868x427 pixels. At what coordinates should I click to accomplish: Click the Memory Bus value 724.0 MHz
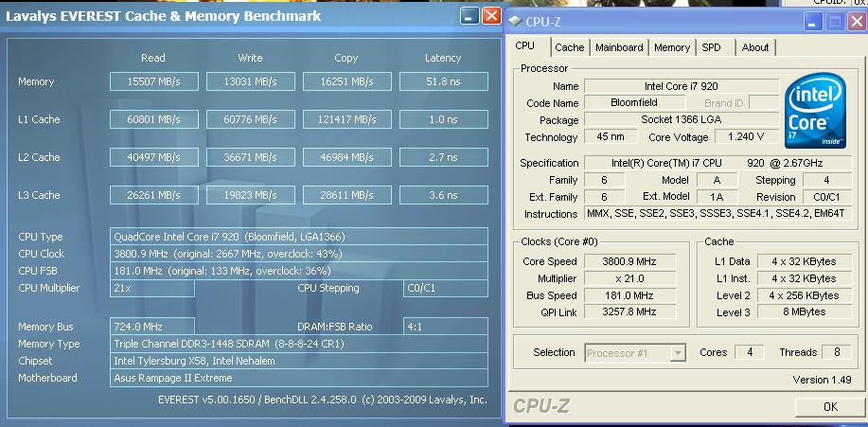click(152, 327)
